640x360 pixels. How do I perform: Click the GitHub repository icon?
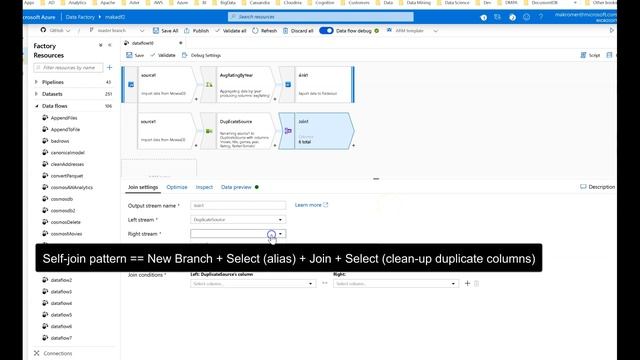[x=43, y=30]
